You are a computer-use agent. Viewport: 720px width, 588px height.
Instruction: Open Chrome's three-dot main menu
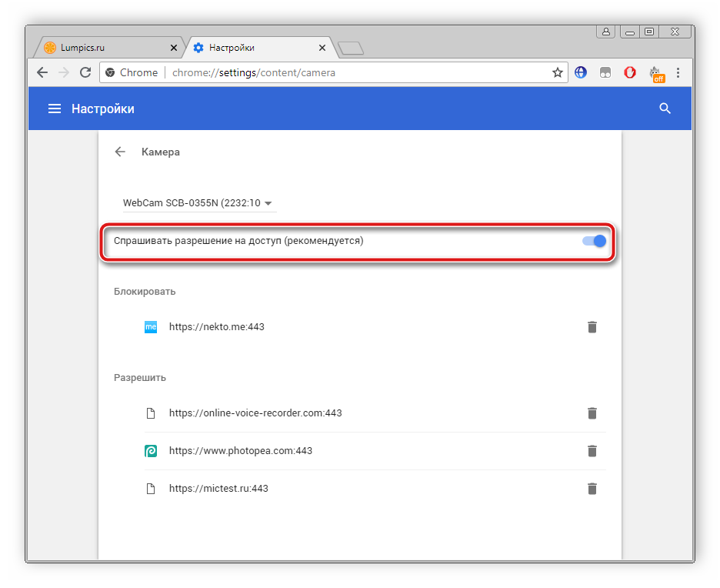click(x=678, y=72)
